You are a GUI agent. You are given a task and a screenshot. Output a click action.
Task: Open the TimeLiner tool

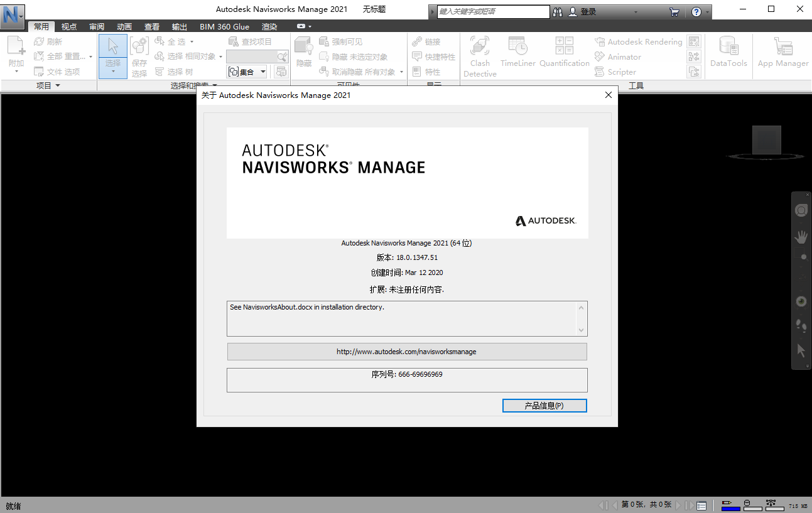(x=518, y=51)
